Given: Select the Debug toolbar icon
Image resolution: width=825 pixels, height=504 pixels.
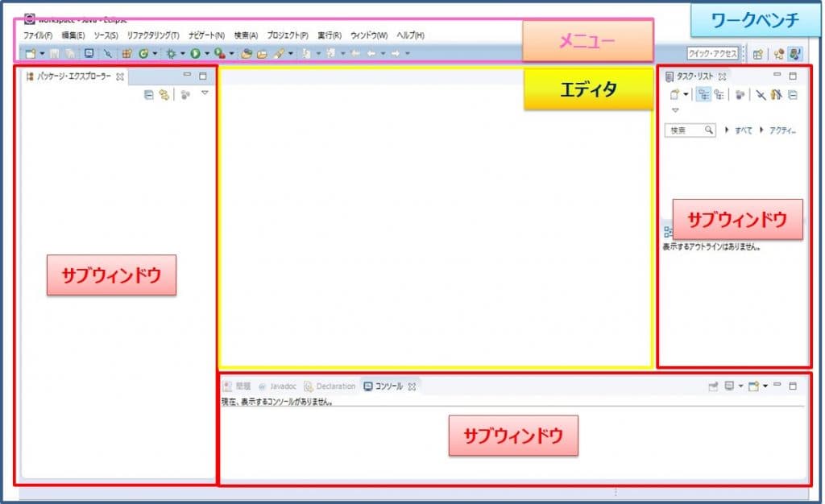Looking at the screenshot, I should tap(171, 53).
